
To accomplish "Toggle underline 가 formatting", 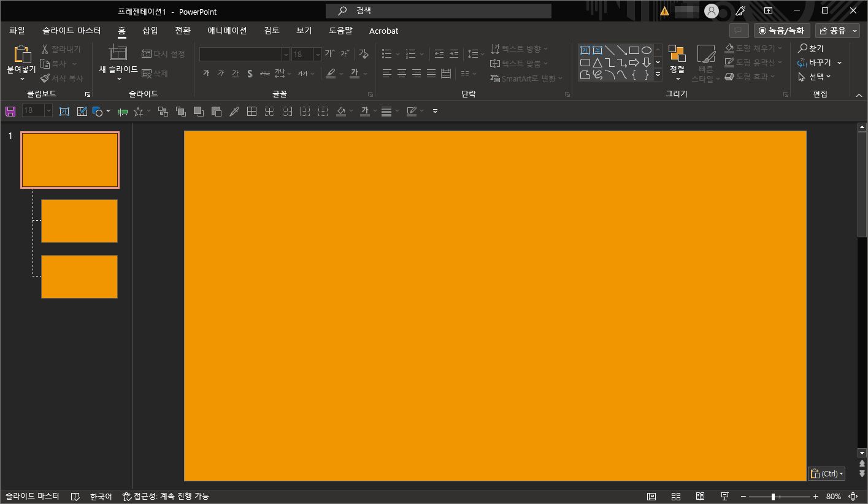I will pyautogui.click(x=236, y=74).
